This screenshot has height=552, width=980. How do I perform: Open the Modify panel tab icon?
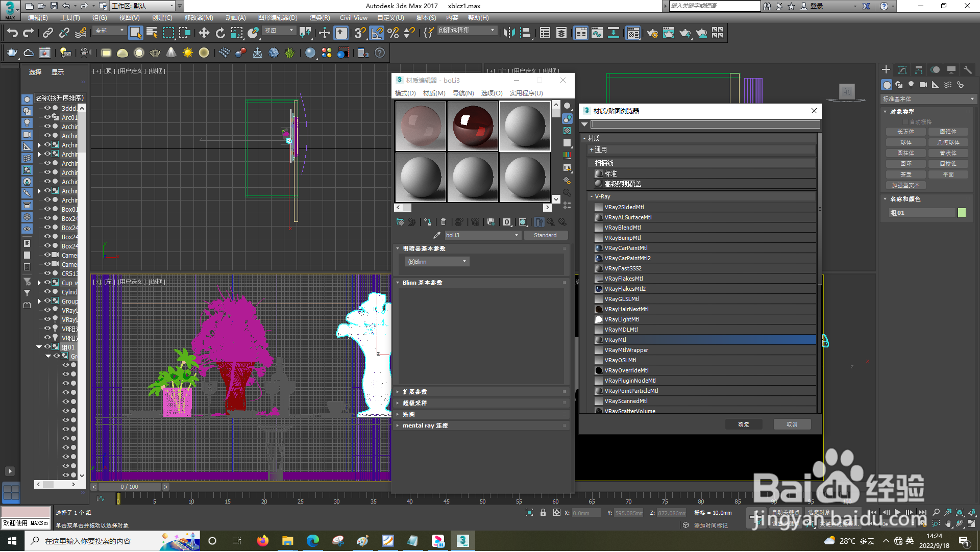click(902, 70)
